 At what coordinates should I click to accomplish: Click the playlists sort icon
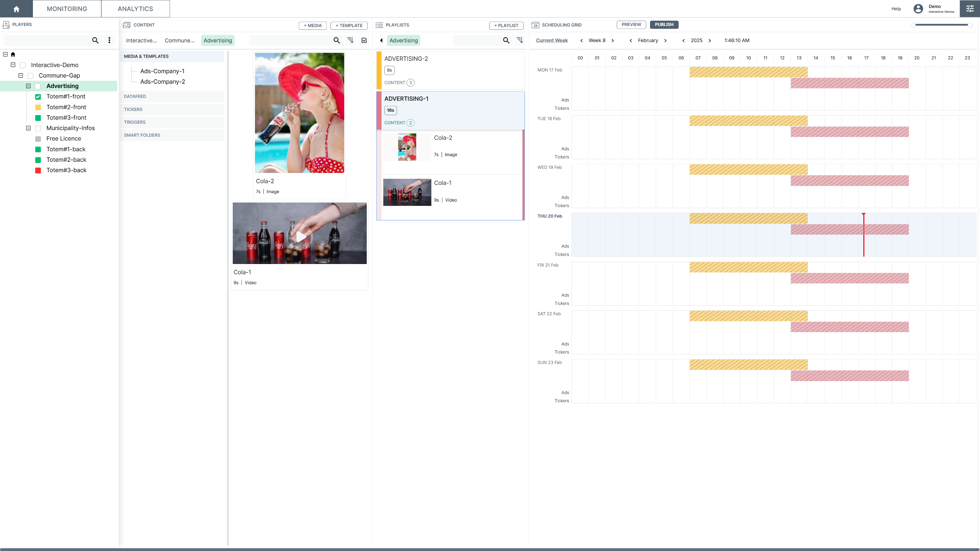click(519, 40)
